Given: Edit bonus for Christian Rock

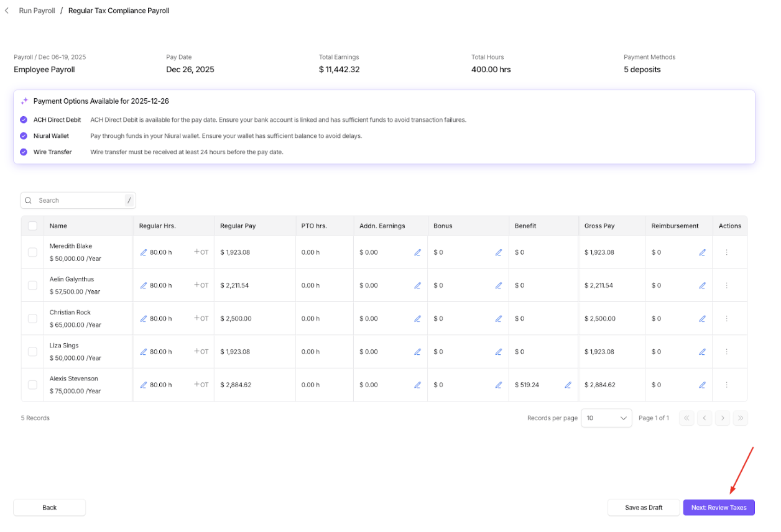Looking at the screenshot, I should coord(498,319).
